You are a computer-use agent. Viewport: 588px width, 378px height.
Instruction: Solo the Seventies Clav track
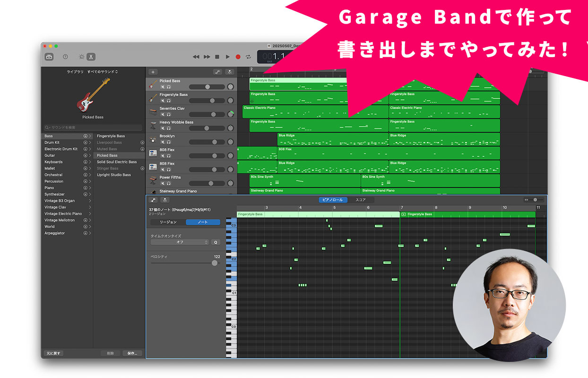169,114
